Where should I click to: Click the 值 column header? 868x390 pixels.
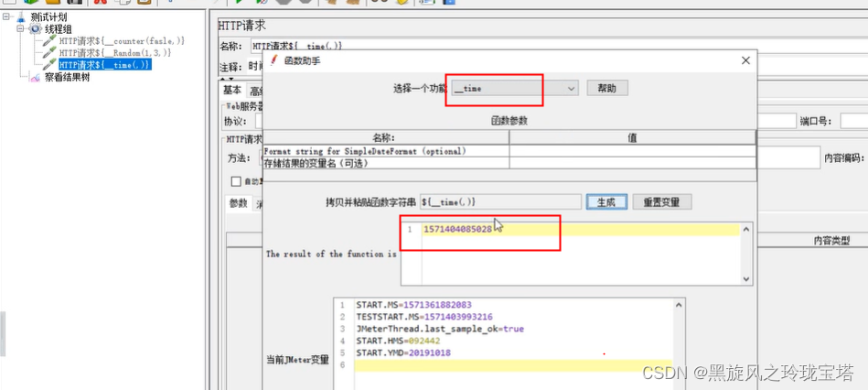(632, 138)
